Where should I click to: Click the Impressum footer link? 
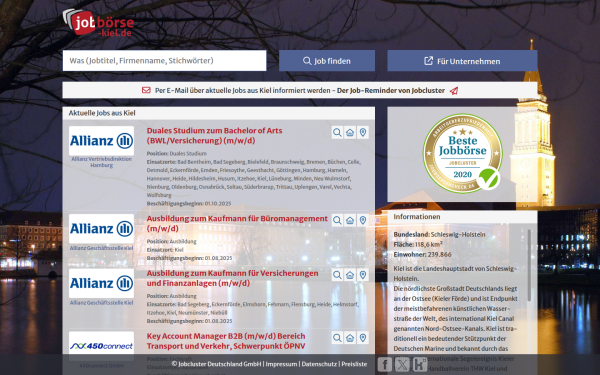[x=281, y=364]
